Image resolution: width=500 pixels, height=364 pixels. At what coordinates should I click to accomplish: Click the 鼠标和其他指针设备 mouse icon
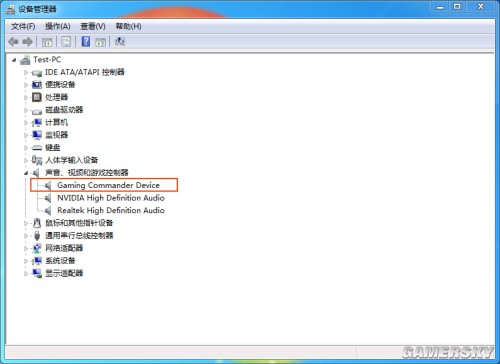37,223
